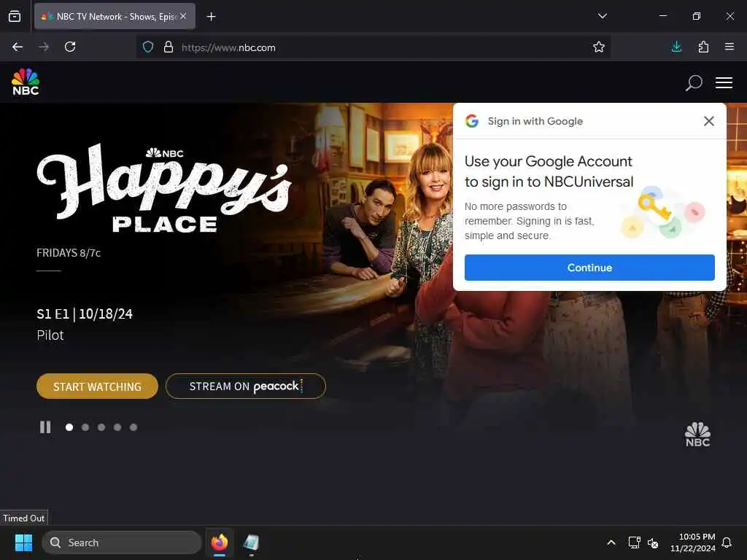Select the fifth carousel slide dot
Viewport: 747px width, 560px height.
[133, 427]
